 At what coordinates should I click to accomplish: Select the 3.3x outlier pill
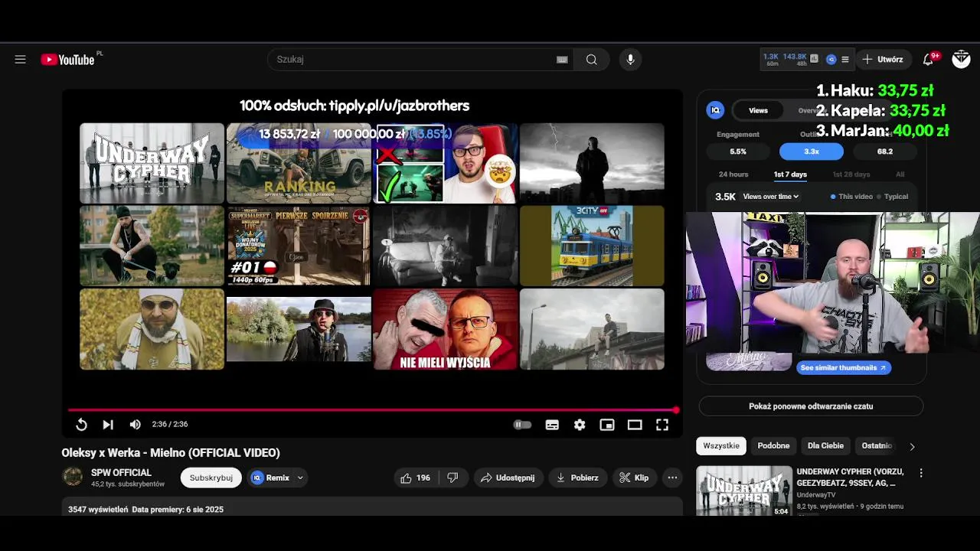tap(812, 152)
